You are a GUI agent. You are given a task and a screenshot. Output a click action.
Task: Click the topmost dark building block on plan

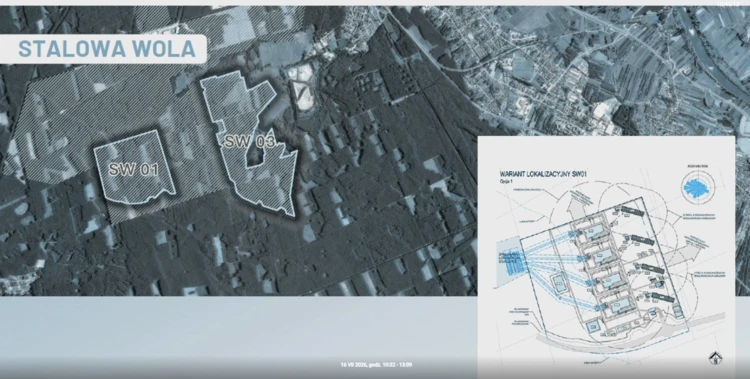(x=632, y=212)
